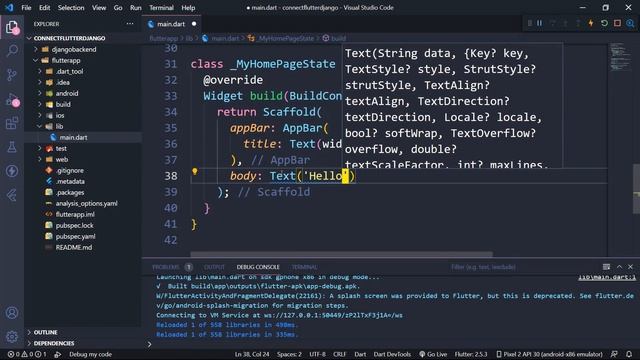The image size is (640, 360).
Task: Open README.md file
Action: click(73, 247)
